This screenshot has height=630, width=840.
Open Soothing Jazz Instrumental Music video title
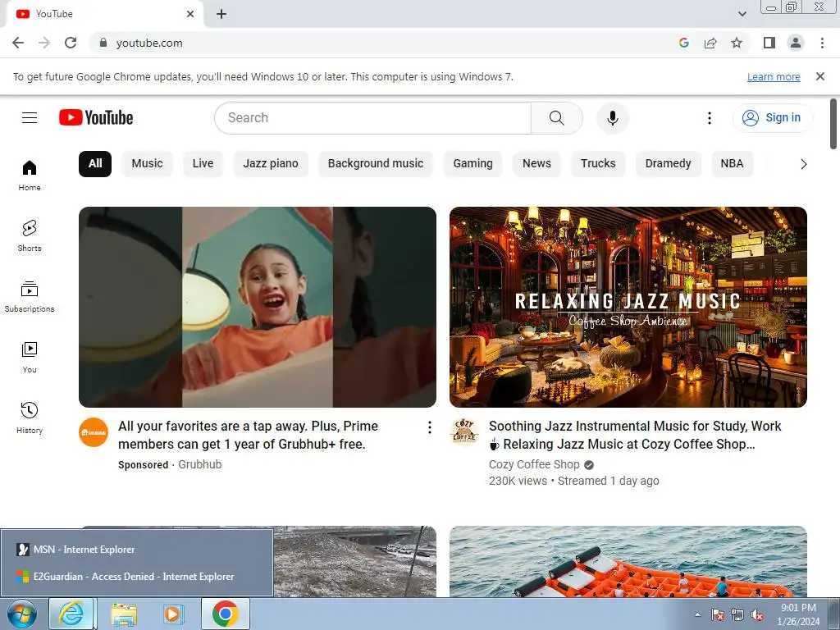(x=635, y=435)
